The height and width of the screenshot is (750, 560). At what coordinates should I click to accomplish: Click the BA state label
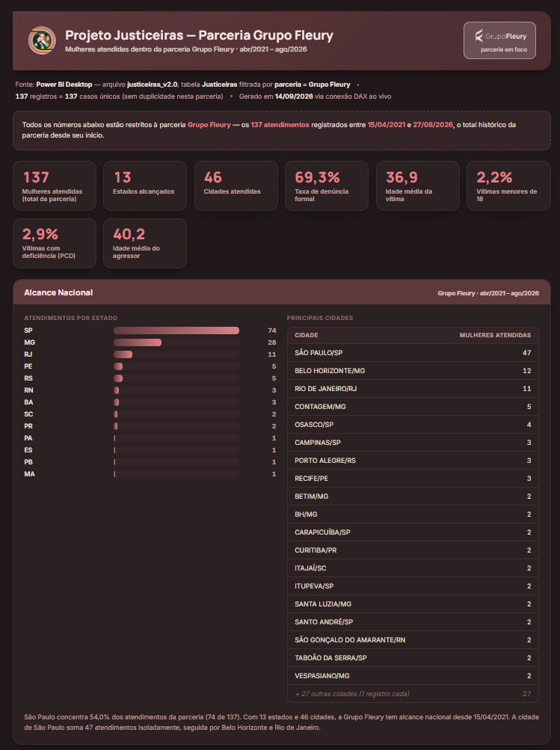28,402
